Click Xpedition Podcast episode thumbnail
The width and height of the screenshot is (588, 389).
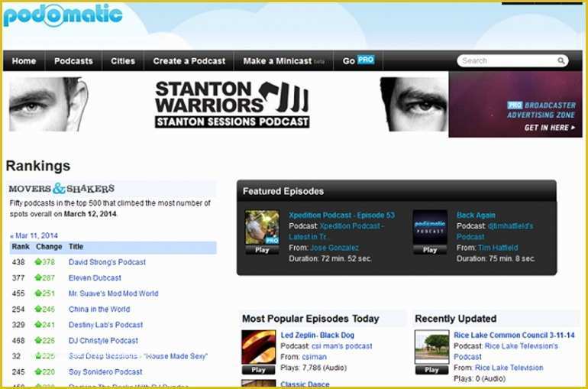[x=262, y=227]
